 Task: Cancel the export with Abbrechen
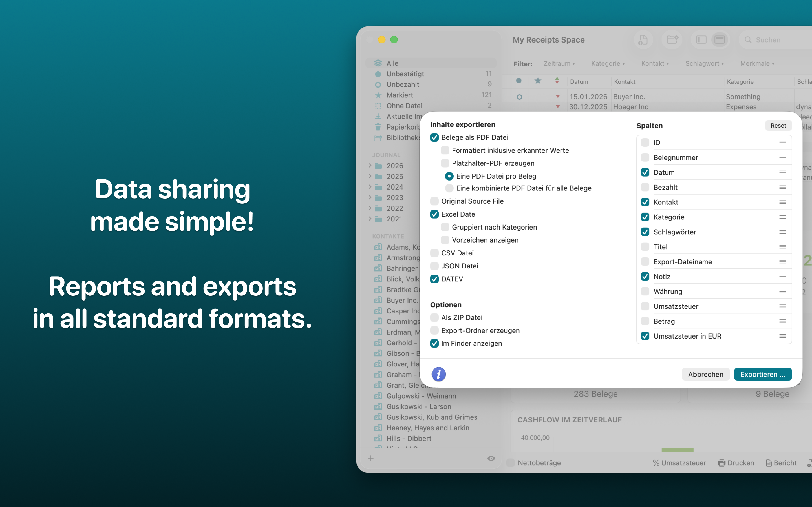click(x=705, y=374)
